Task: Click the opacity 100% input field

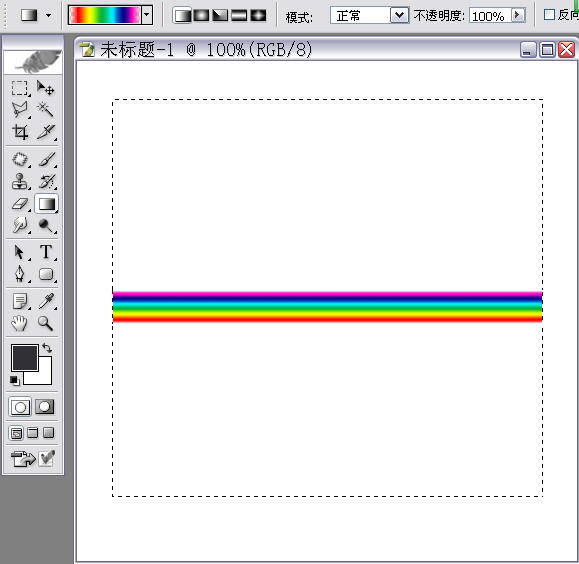Action: 490,16
